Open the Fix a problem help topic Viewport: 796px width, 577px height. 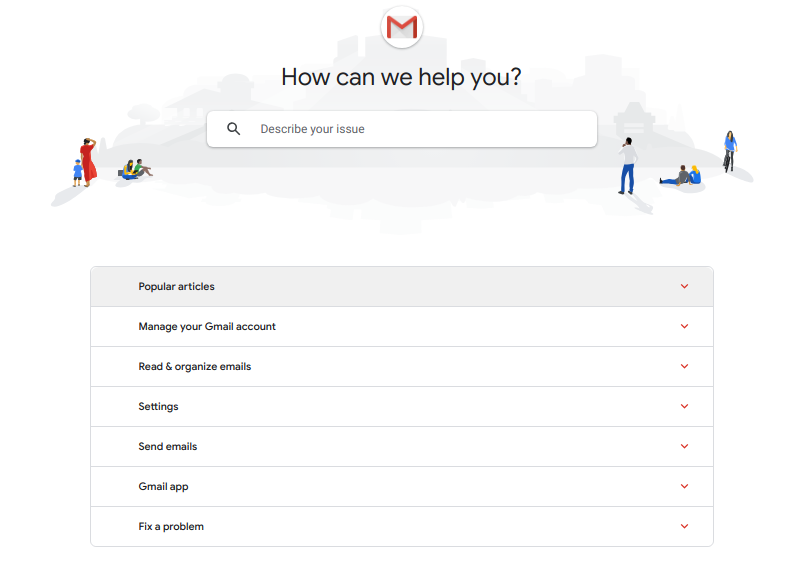pos(402,527)
